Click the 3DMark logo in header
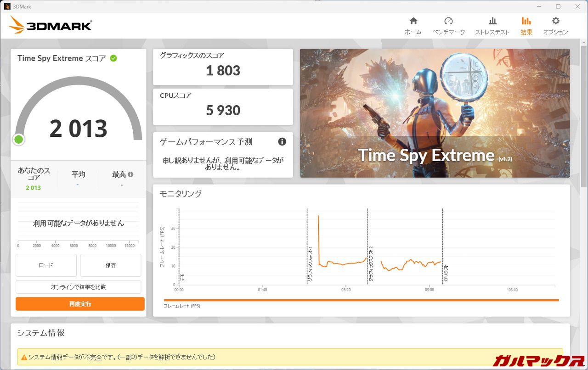Viewport: 588px width, 370px height. 50,25
